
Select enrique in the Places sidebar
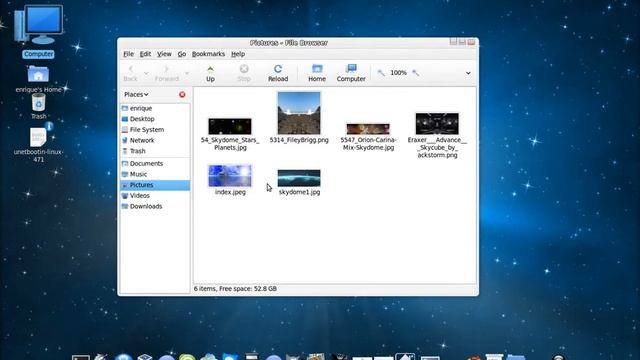[155, 108]
